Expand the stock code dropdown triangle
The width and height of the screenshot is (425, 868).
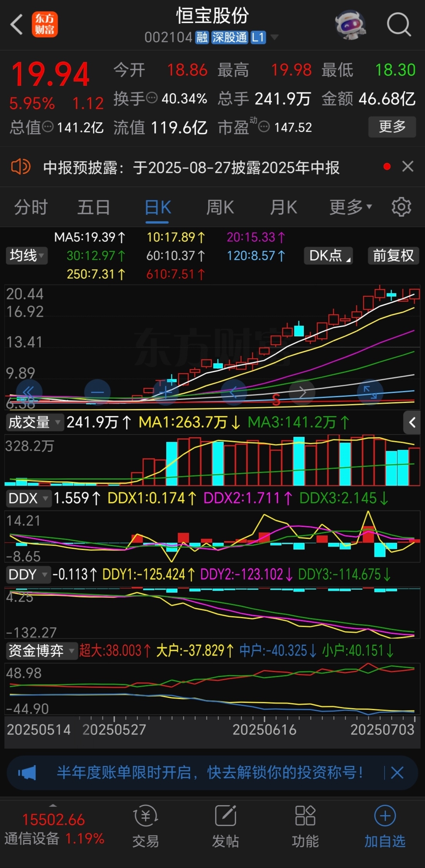point(274,37)
